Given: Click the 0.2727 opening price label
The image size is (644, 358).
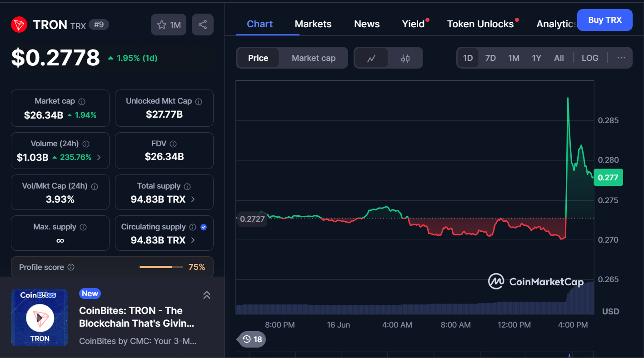Looking at the screenshot, I should coord(252,219).
